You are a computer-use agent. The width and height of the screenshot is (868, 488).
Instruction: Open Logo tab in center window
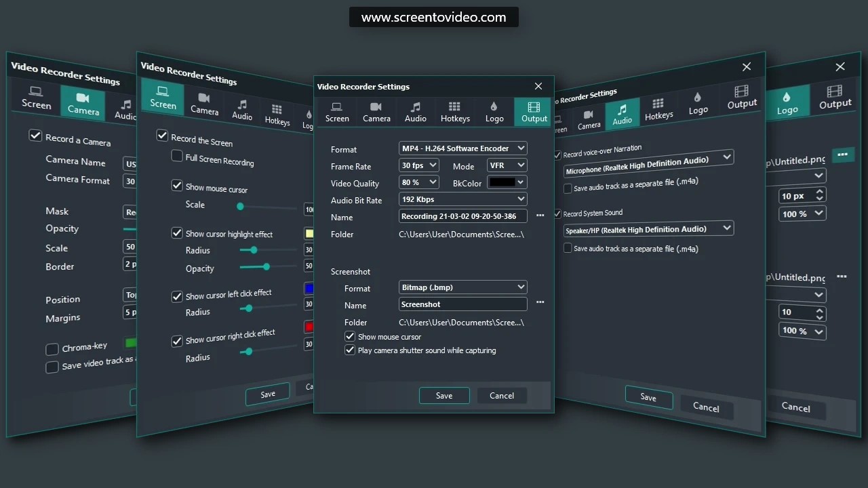tap(494, 112)
